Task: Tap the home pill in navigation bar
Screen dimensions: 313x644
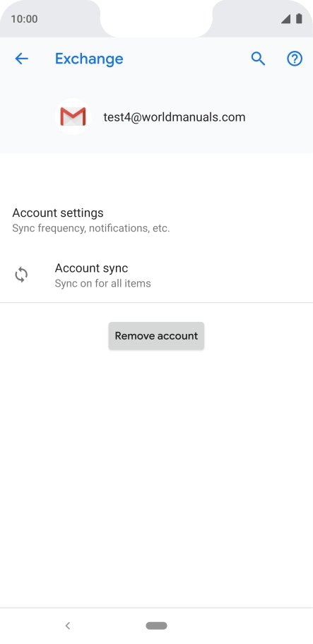Action: [x=157, y=626]
